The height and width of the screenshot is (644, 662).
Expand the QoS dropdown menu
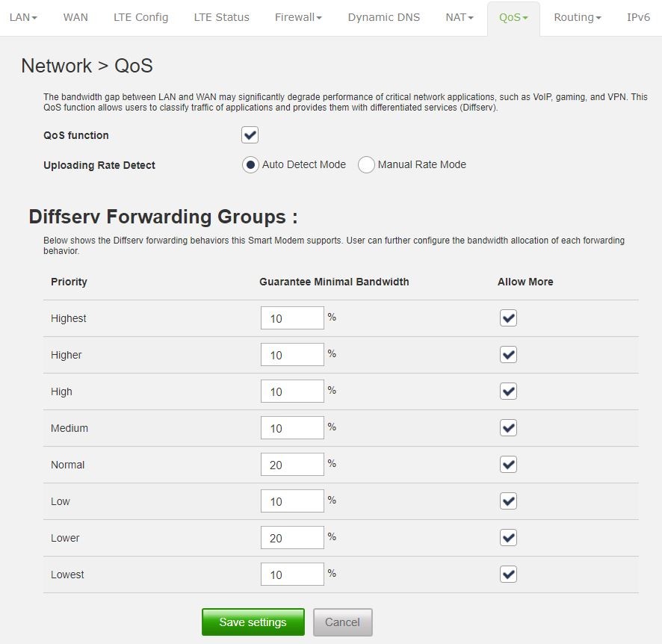click(513, 17)
